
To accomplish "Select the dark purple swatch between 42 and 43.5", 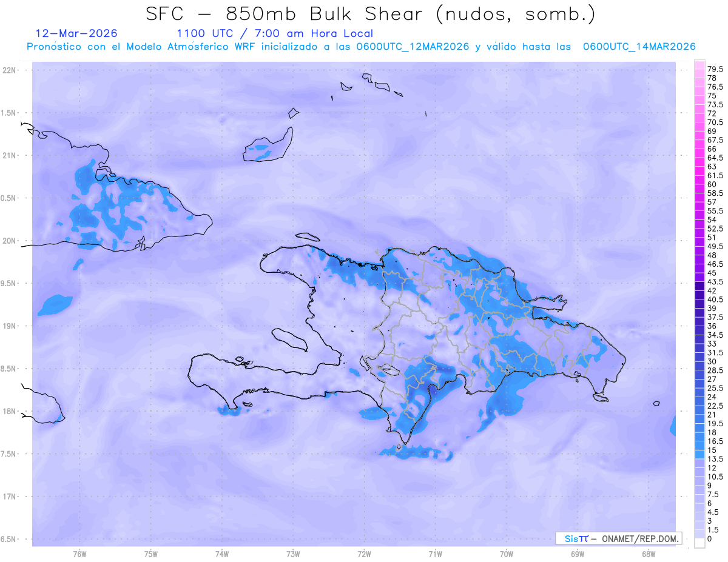I will (x=699, y=286).
